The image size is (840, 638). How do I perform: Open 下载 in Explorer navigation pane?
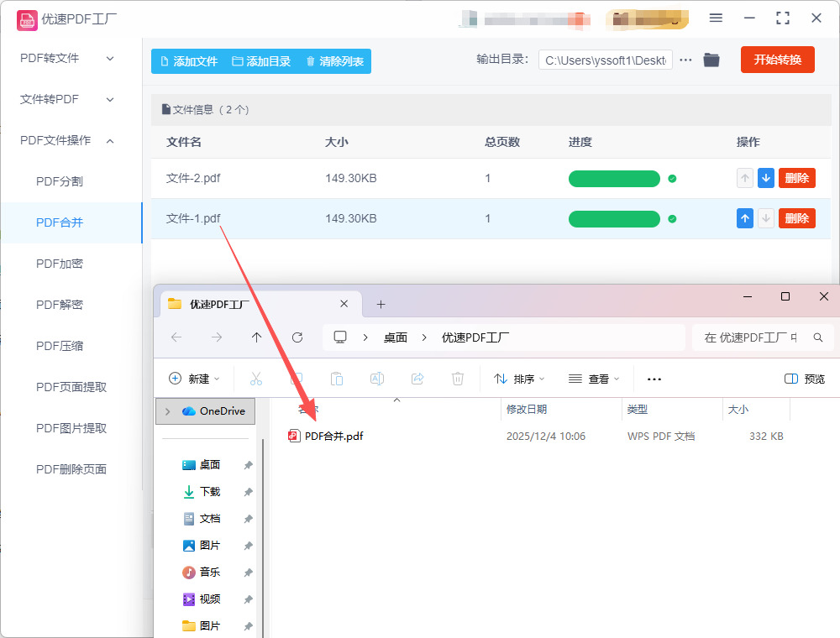[209, 492]
